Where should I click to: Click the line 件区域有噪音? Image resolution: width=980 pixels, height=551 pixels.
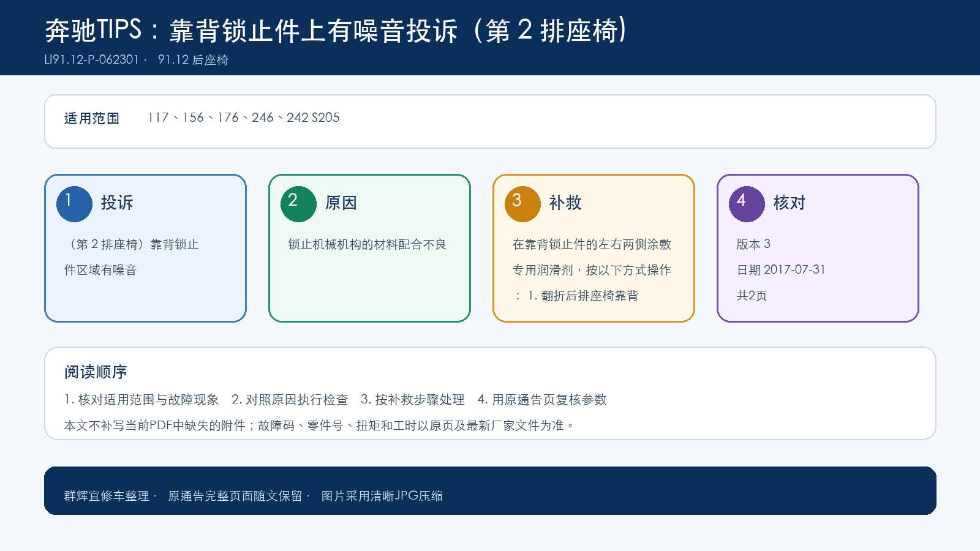pyautogui.click(x=100, y=270)
